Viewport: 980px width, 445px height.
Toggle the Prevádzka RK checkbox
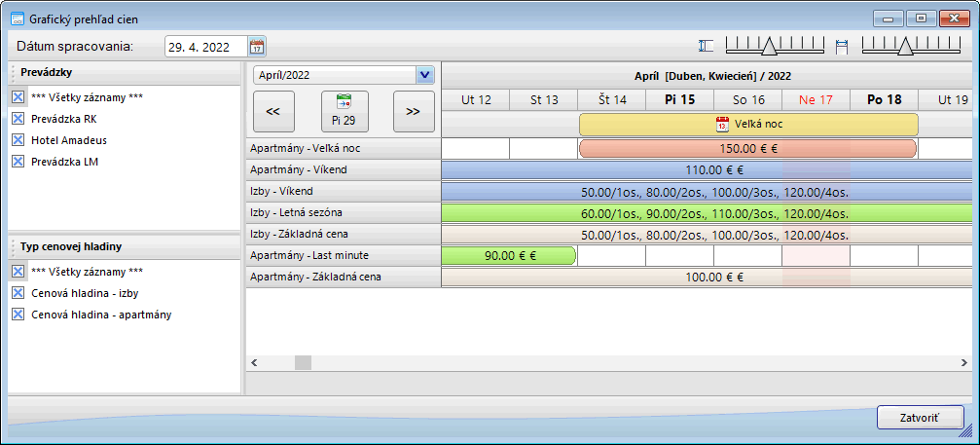coord(18,119)
